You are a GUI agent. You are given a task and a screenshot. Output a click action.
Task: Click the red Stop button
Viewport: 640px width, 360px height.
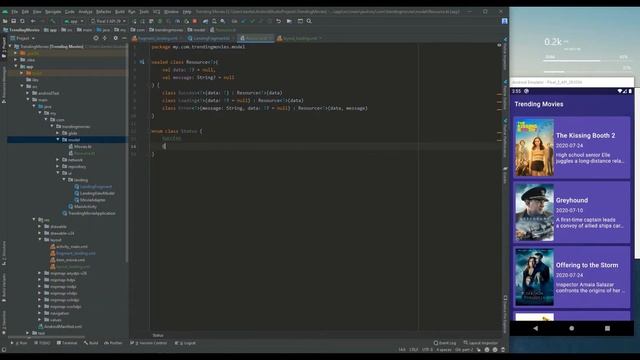click(195, 21)
